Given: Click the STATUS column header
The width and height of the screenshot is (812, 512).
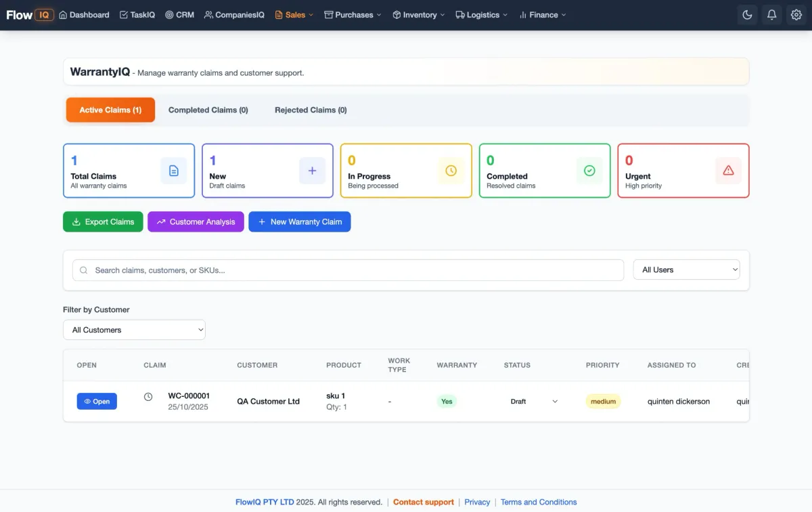Looking at the screenshot, I should 517,365.
